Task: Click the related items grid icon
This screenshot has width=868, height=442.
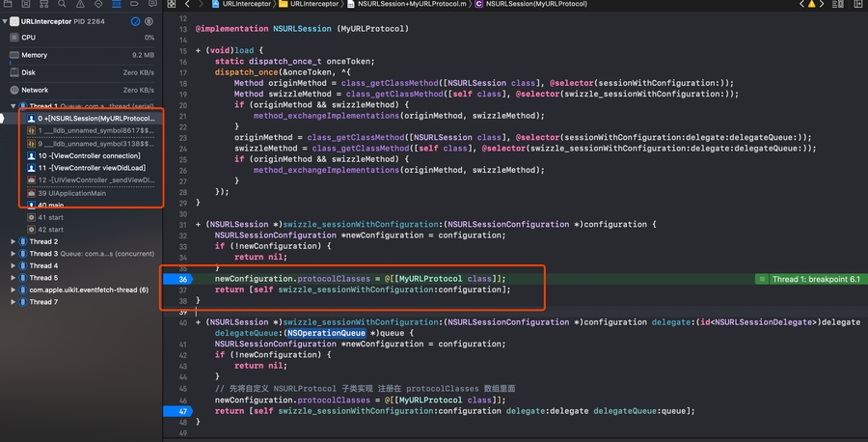Action: point(172,5)
